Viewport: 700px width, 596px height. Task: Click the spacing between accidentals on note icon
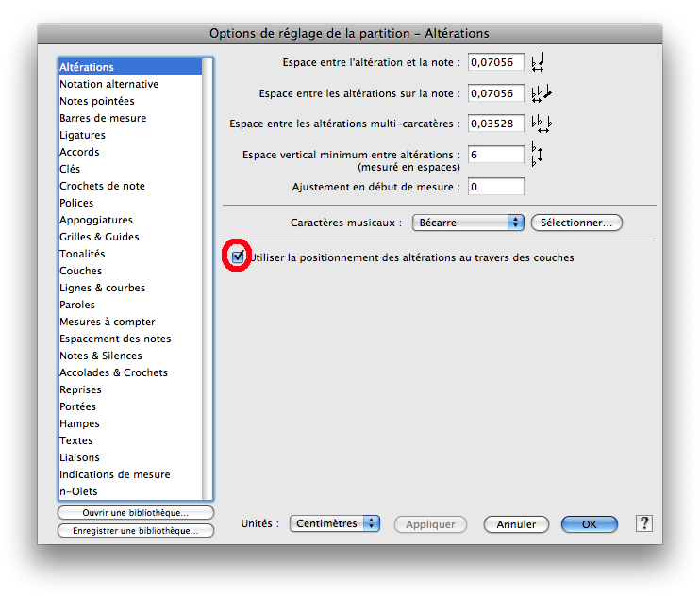[x=541, y=93]
